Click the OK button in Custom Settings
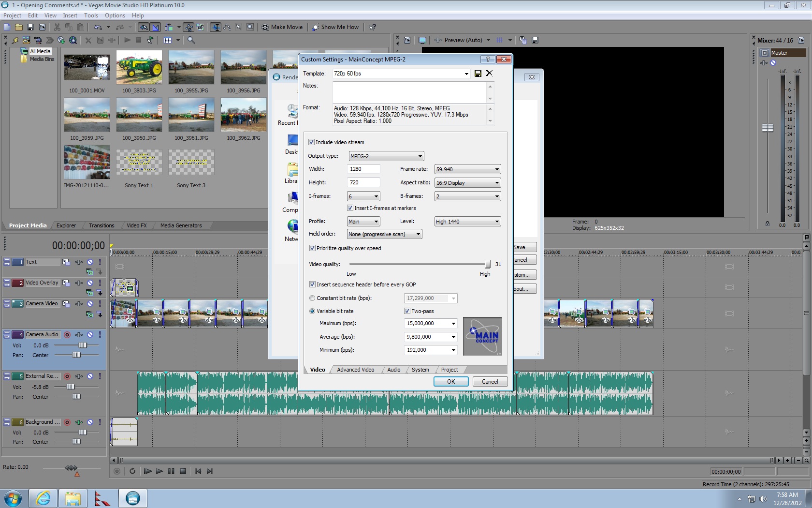 point(451,382)
